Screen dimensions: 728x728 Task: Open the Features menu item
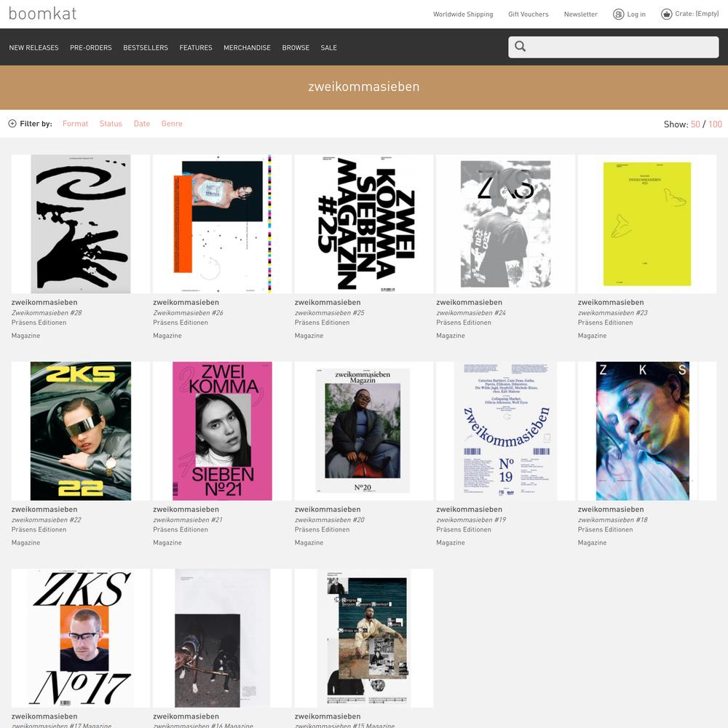[x=196, y=48]
